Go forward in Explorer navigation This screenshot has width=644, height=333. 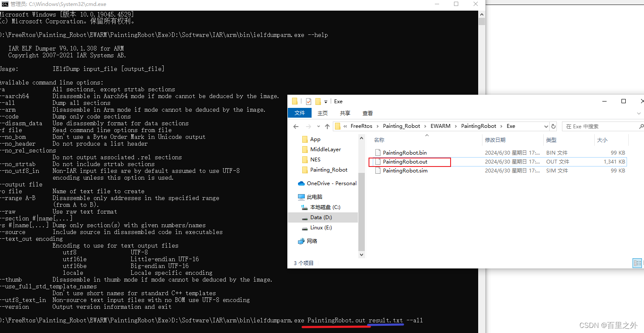pos(309,126)
